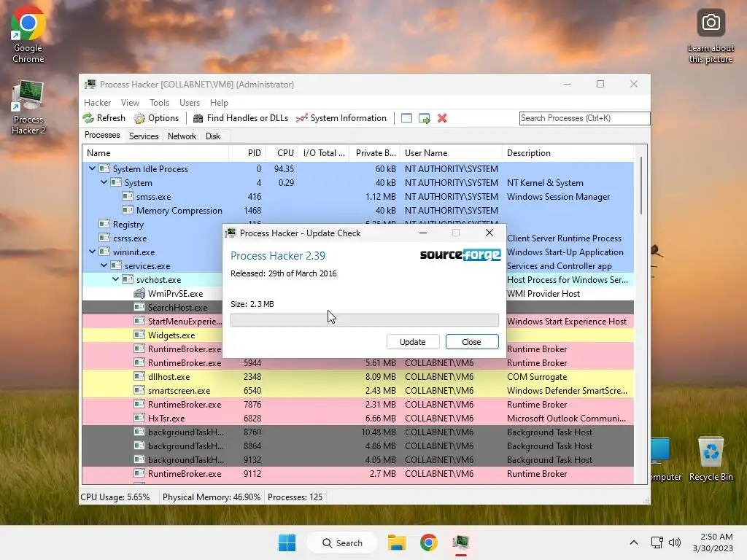Focus the Search Processes field
Image resolution: width=747 pixels, height=560 pixels.
(x=584, y=118)
